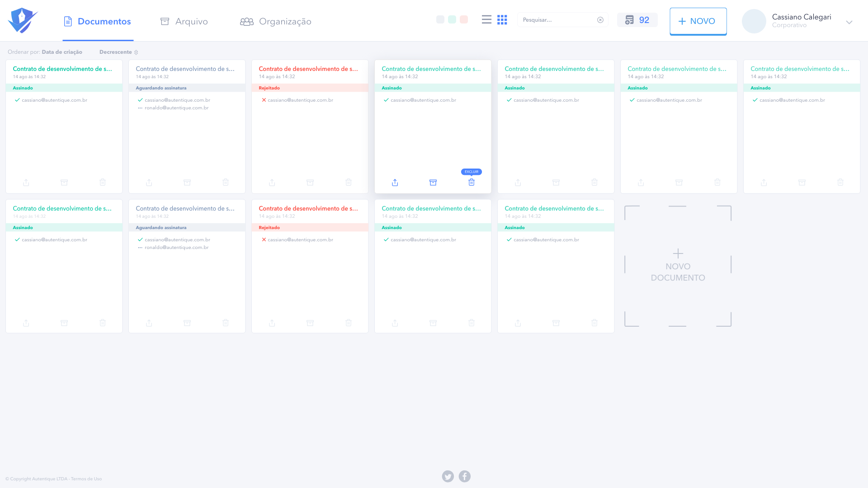Image resolution: width=868 pixels, height=488 pixels.
Task: Click the trash Excluir icon on highlighted card
Action: click(471, 183)
